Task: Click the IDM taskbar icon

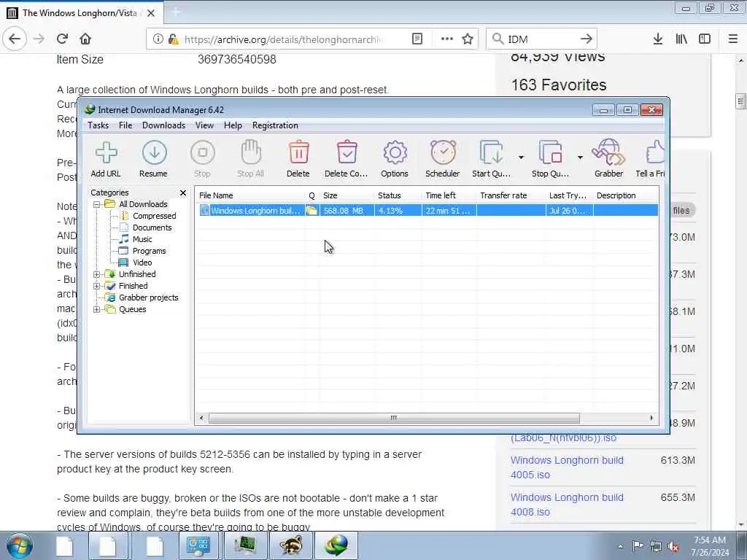Action: [x=336, y=545]
